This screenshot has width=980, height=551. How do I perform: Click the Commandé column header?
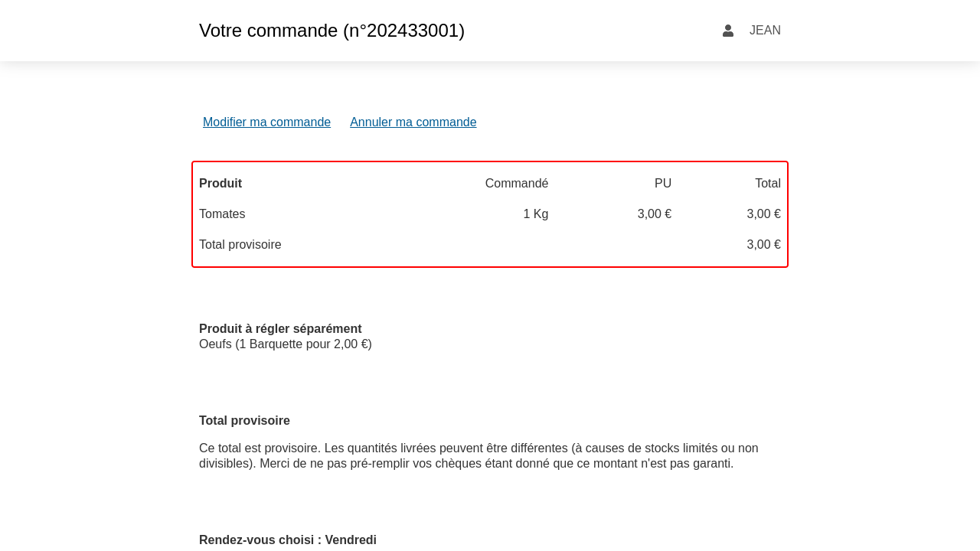tap(516, 184)
